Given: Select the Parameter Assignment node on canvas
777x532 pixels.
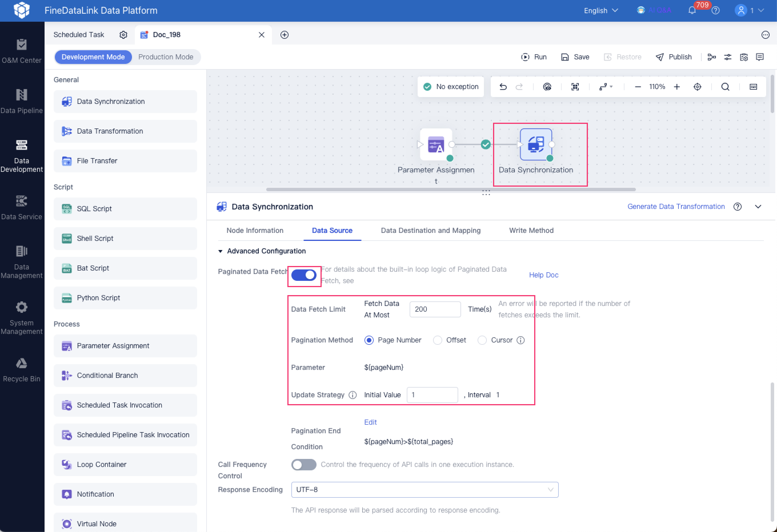Looking at the screenshot, I should click(x=436, y=145).
